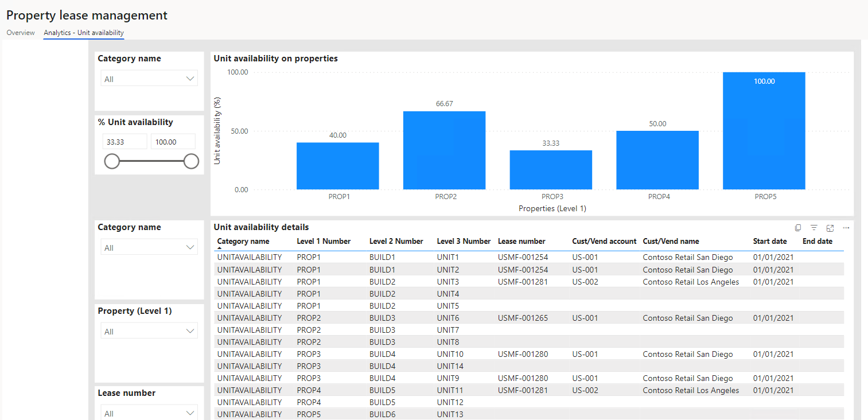Viewport: 868px width, 420px height.
Task: Select the PROP5 bar showing 100.00
Action: [x=764, y=130]
